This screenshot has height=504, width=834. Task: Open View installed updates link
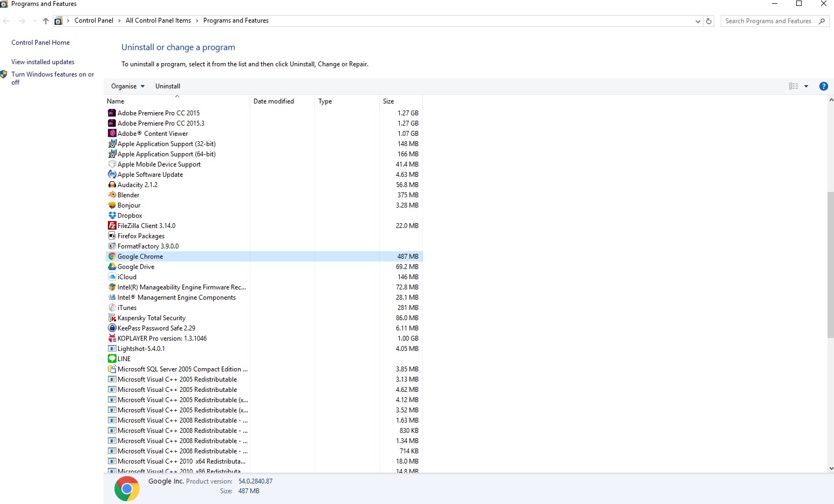click(43, 62)
